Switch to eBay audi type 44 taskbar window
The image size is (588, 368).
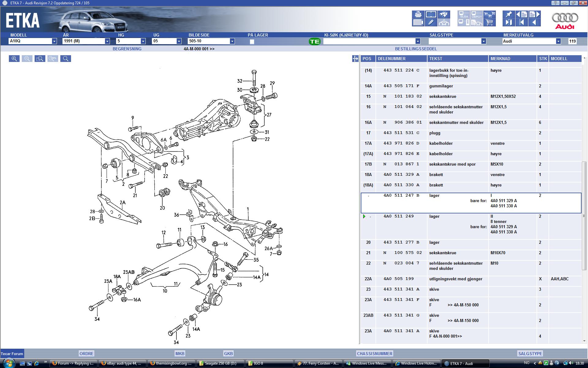tap(123, 363)
